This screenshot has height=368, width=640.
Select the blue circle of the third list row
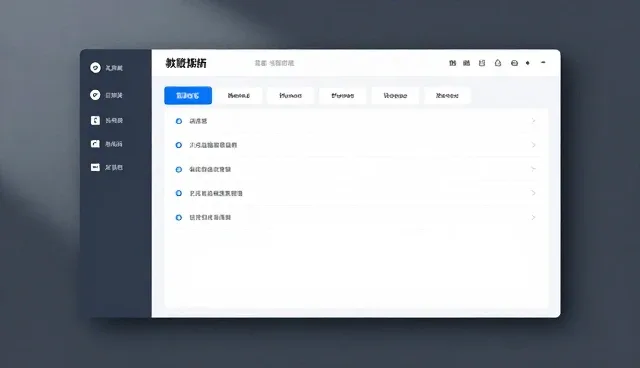[x=179, y=169]
